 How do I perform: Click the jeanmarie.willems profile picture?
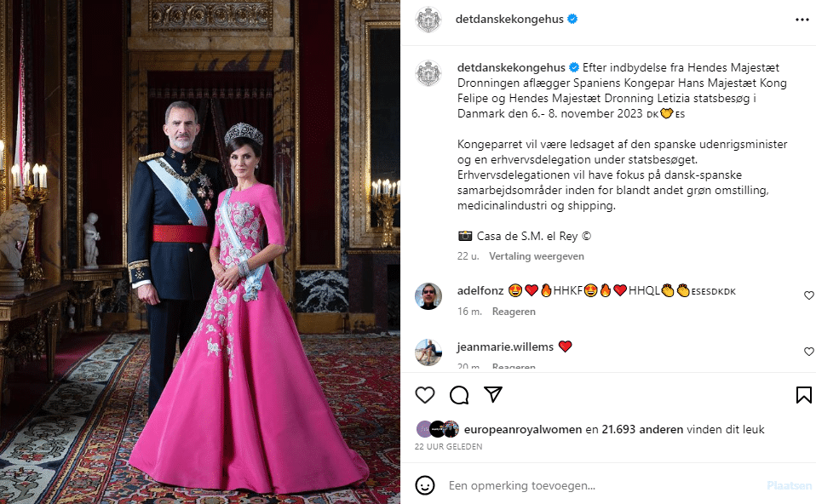point(428,352)
